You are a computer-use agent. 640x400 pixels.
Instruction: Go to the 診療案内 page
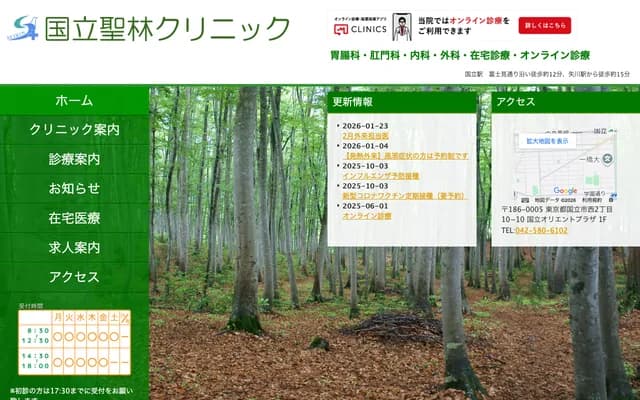pyautogui.click(x=74, y=159)
